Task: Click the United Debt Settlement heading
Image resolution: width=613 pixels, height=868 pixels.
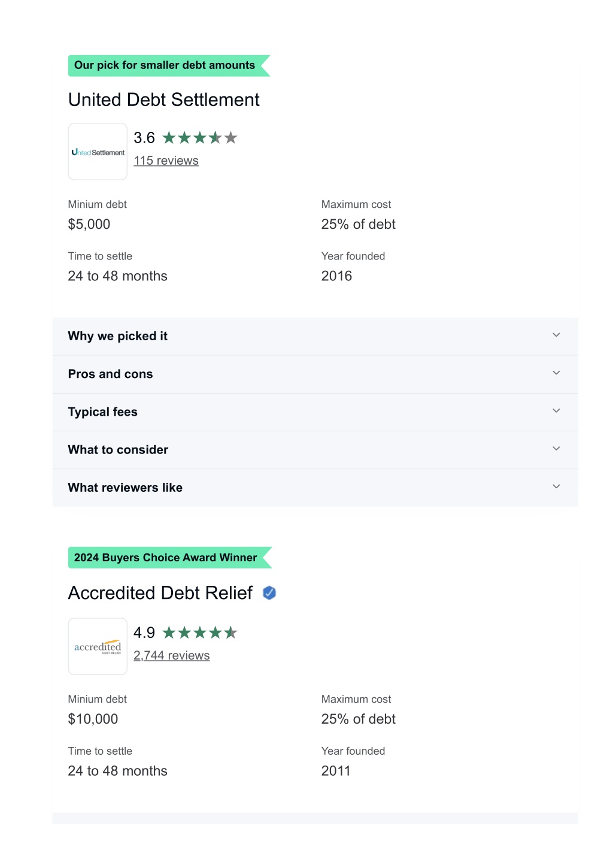Action: click(x=164, y=100)
